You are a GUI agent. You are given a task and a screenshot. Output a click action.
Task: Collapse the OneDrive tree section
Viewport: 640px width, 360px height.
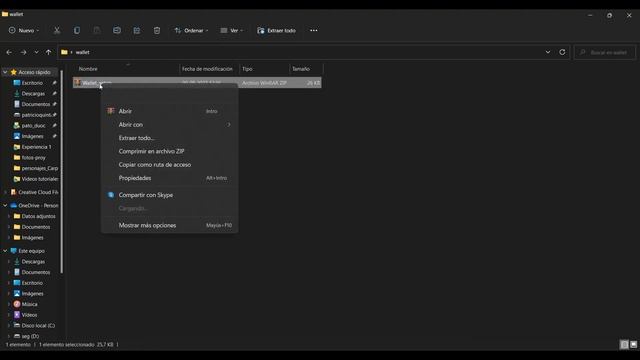(5, 205)
